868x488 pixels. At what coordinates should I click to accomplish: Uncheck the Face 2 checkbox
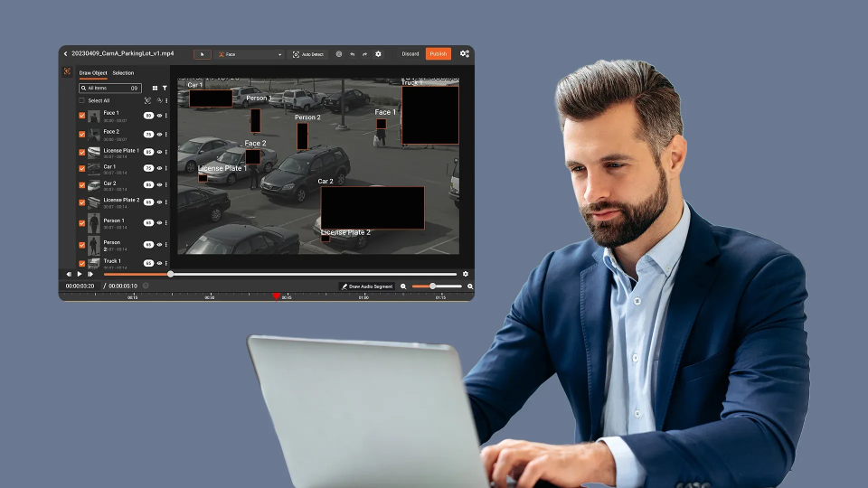click(x=82, y=135)
